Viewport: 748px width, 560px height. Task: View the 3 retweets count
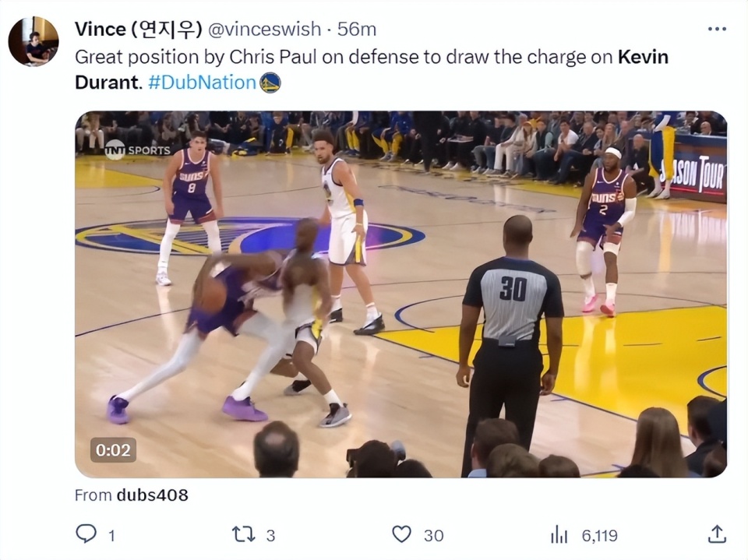click(270, 535)
